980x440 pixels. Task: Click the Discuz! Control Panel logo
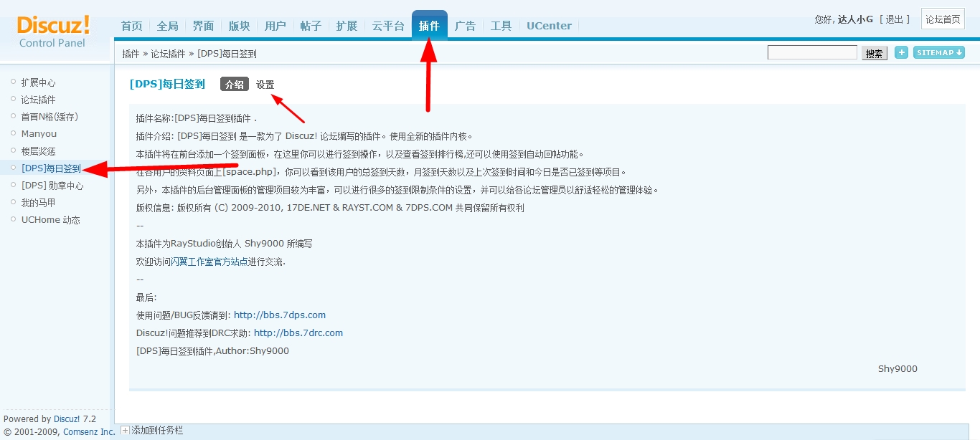click(53, 32)
